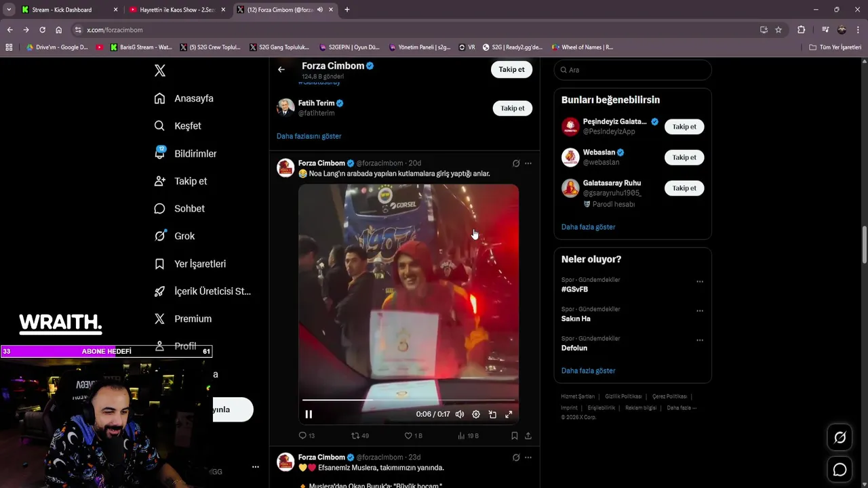Open Grok from sidebar

click(x=174, y=236)
